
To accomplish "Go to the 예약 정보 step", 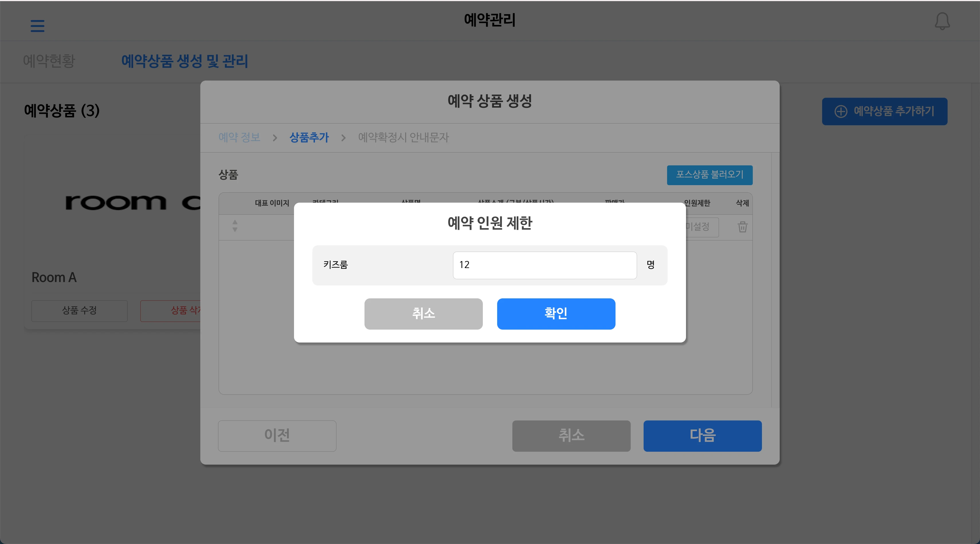I will [239, 137].
